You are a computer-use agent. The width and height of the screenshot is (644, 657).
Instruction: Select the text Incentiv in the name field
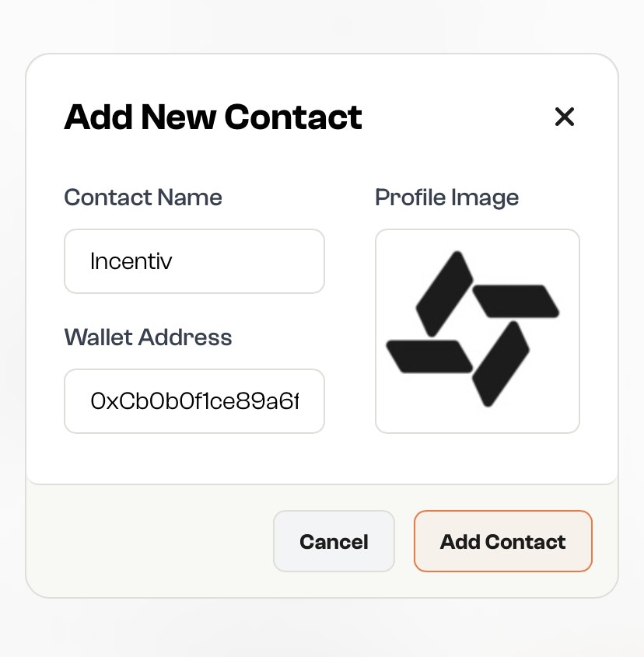131,261
